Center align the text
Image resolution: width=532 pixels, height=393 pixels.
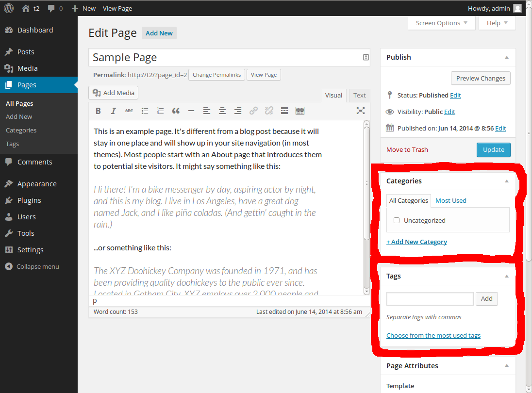point(222,111)
